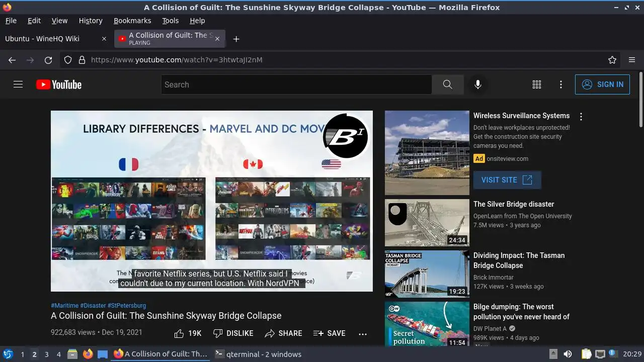Image resolution: width=644 pixels, height=362 pixels.
Task: Open the SHARE arrow option
Action: click(283, 333)
